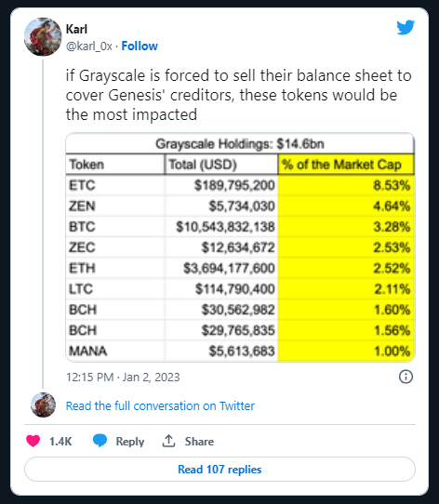
Task: Click the reply speech bubble icon
Action: (x=100, y=441)
